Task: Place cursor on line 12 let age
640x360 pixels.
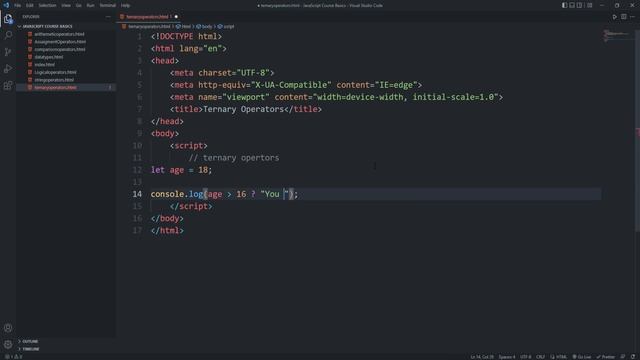Action: click(181, 170)
